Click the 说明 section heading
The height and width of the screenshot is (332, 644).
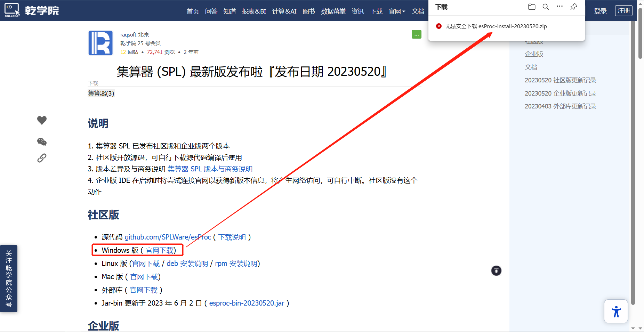[x=98, y=123]
